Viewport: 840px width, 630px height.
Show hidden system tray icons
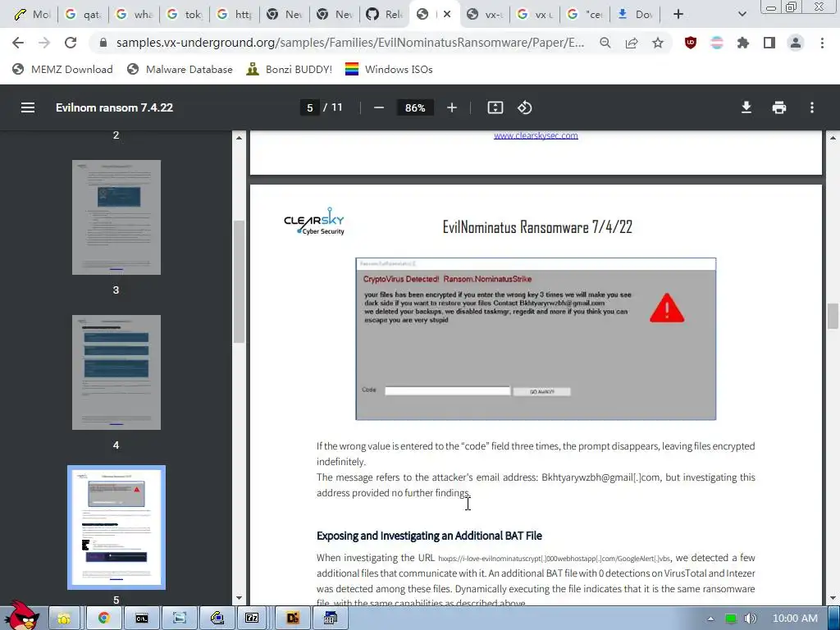(710, 619)
